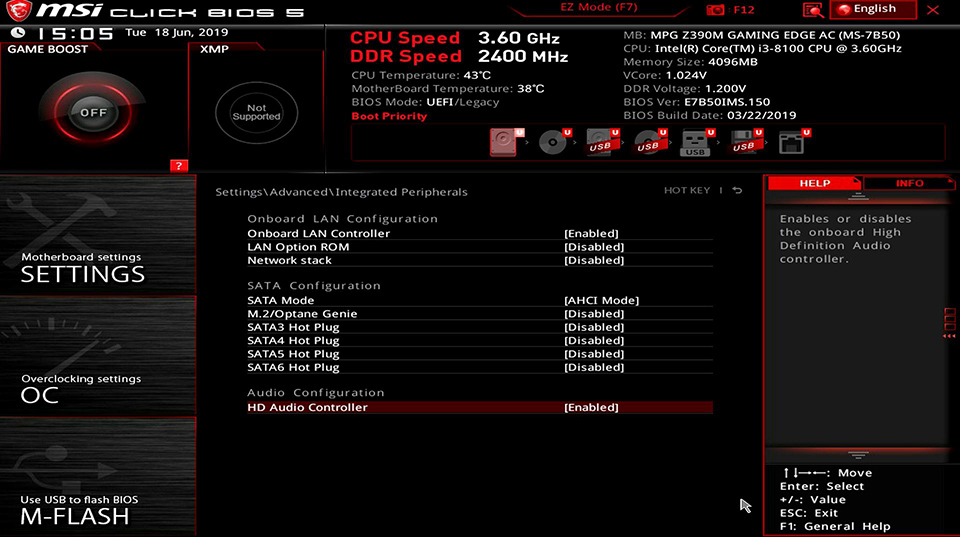Image resolution: width=960 pixels, height=537 pixels.
Task: Switch to the HELP tab
Action: pyautogui.click(x=814, y=183)
